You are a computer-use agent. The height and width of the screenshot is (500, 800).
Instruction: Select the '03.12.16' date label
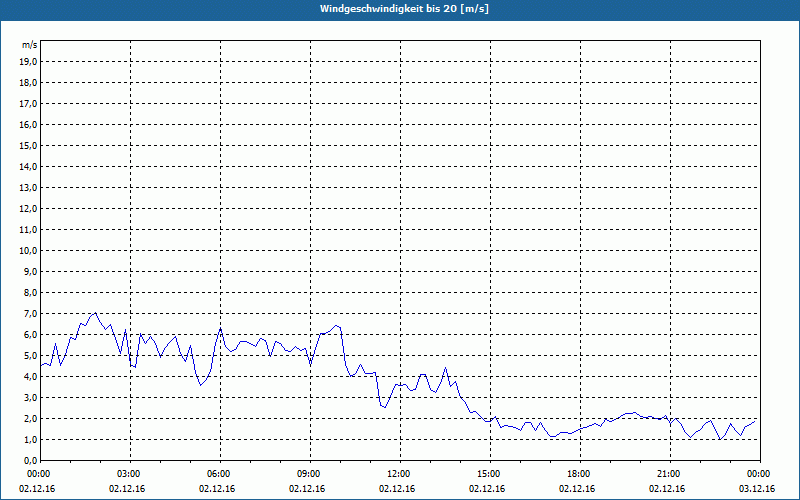[757, 489]
